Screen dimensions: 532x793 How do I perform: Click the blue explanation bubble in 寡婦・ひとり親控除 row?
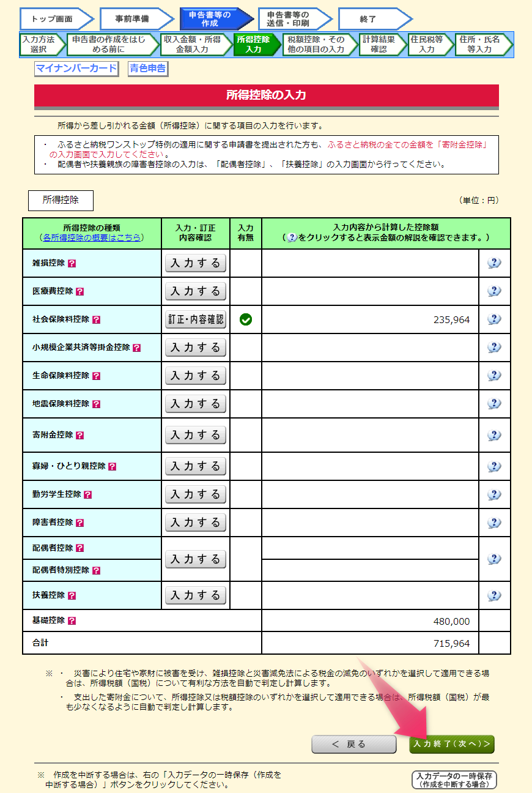point(494,466)
